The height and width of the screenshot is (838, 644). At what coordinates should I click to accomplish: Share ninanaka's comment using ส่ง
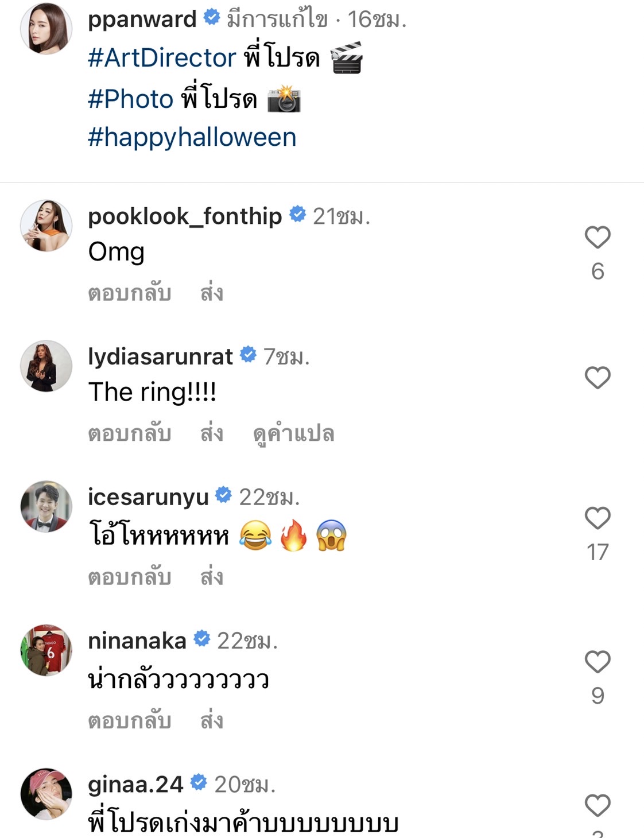click(211, 721)
